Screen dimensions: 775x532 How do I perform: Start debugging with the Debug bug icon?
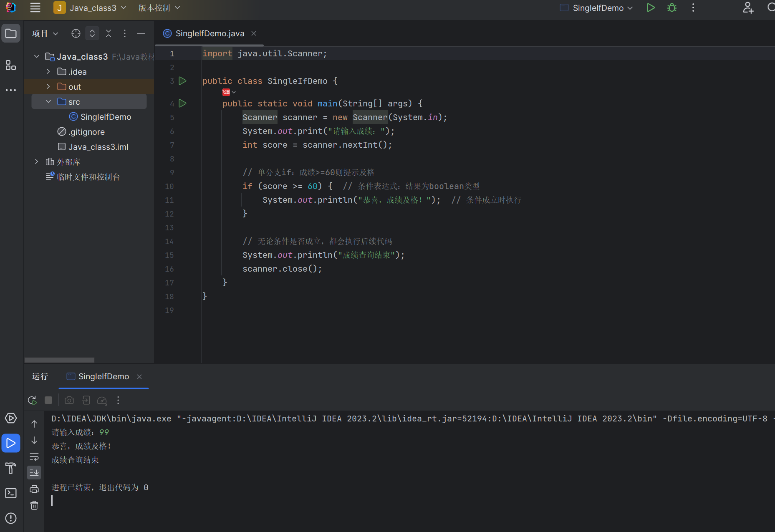coord(671,8)
